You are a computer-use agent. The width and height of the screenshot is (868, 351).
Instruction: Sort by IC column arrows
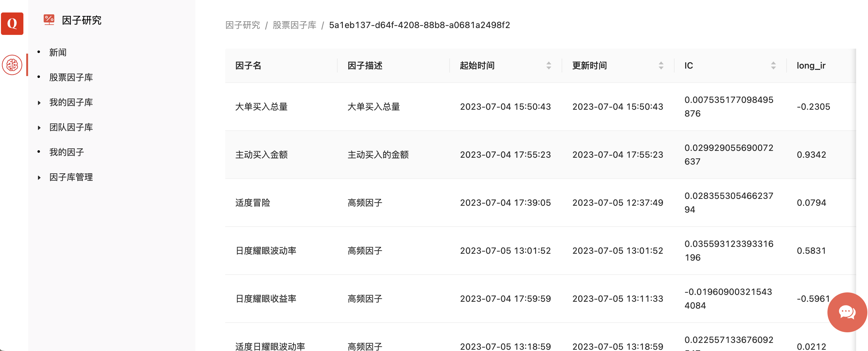pos(773,66)
